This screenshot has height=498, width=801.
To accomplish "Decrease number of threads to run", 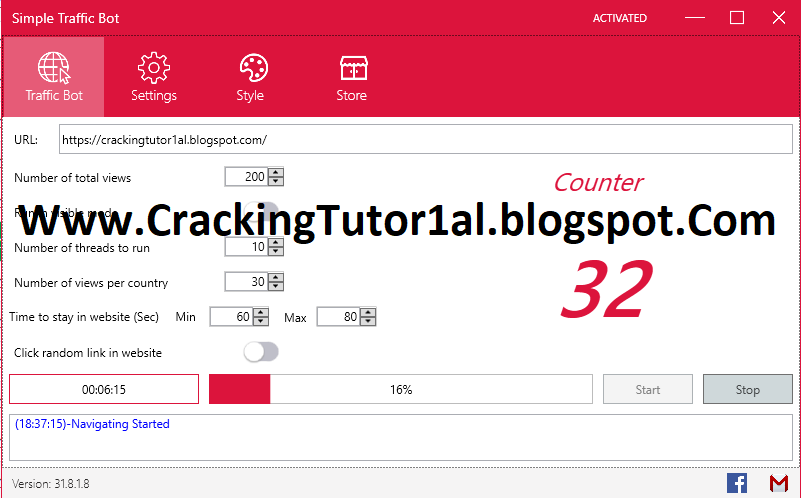I will point(276,251).
